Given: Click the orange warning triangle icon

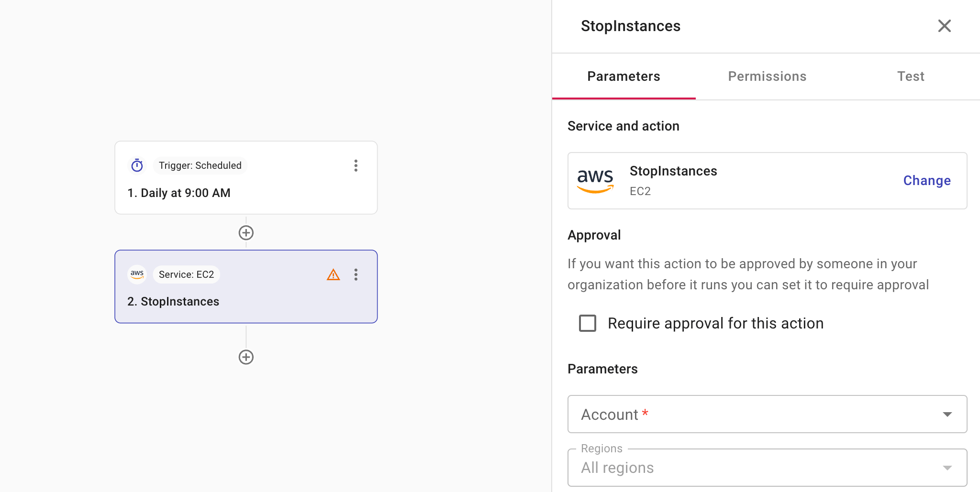Looking at the screenshot, I should click(x=333, y=274).
